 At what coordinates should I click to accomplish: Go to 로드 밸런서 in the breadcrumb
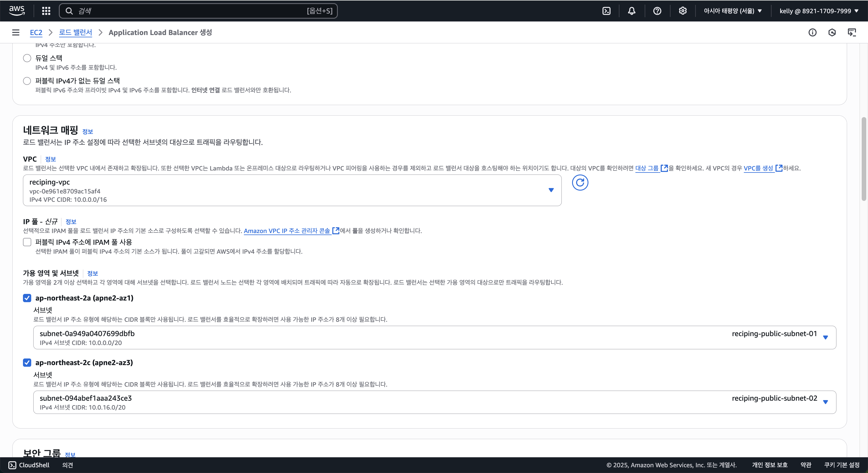pyautogui.click(x=75, y=32)
